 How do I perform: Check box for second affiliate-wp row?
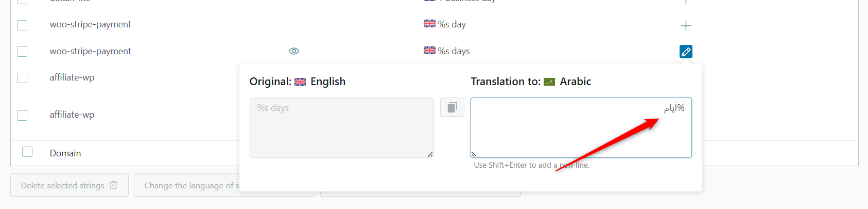pos(22,115)
